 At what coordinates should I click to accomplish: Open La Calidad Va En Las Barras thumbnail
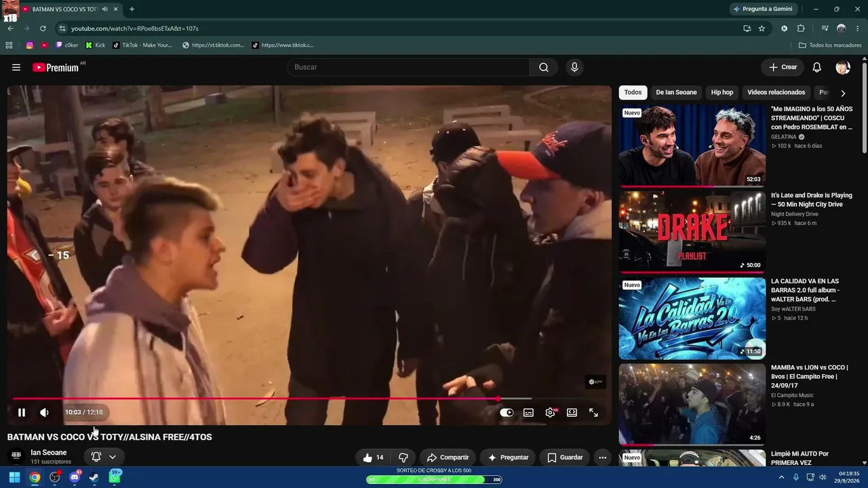692,318
